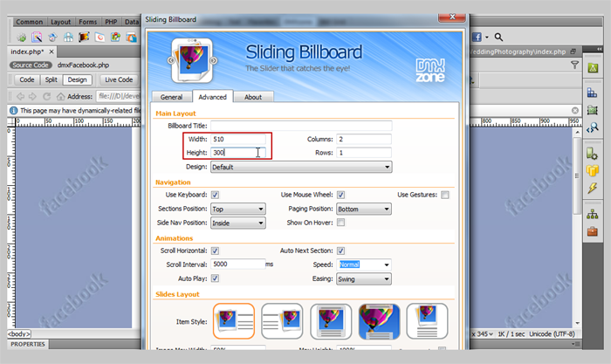Viewport: 611px width, 364px height.
Task: Click the restore document icon beside index.php path
Action: coord(573,52)
